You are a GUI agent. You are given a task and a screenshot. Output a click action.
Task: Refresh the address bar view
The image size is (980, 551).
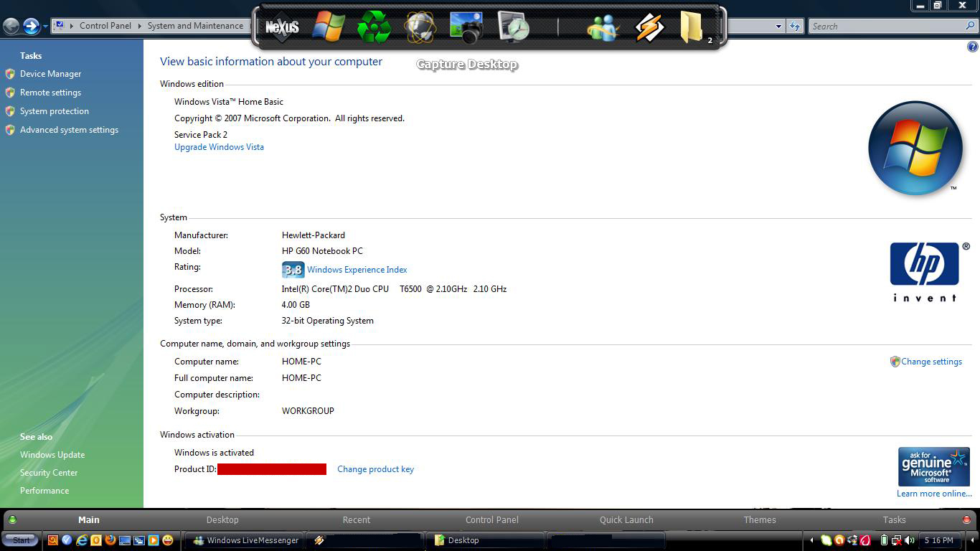794,27
